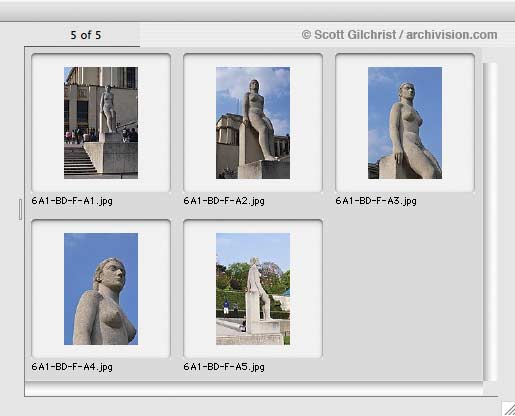This screenshot has width=515, height=416.
Task: Select thumbnail 6A1-BD-F-A5.jpg statue with trees
Action: [253, 289]
